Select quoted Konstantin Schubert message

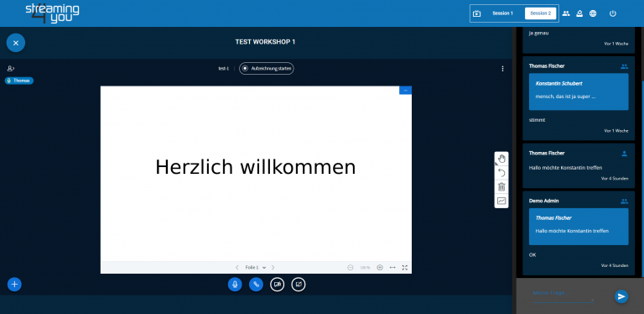point(579,92)
